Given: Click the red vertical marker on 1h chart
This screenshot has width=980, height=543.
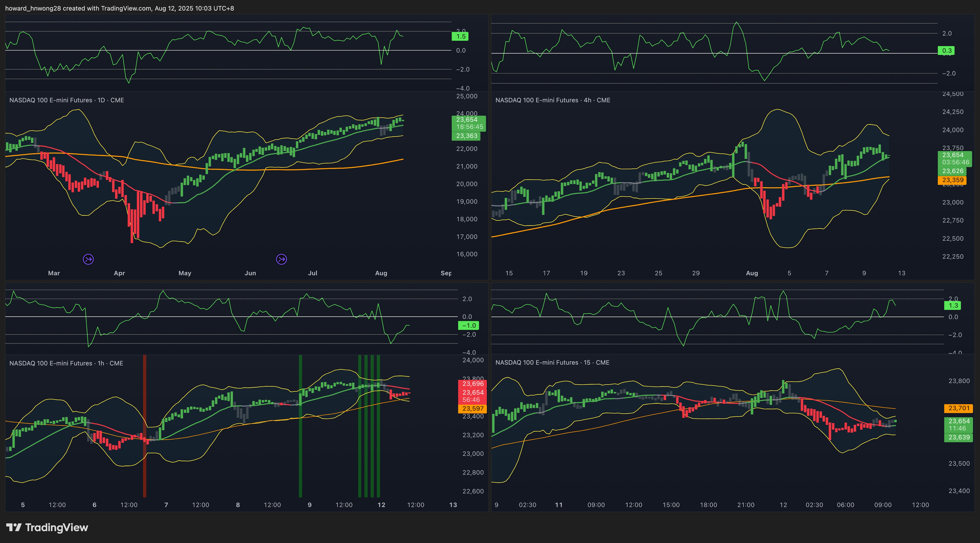Looking at the screenshot, I should pyautogui.click(x=144, y=426).
